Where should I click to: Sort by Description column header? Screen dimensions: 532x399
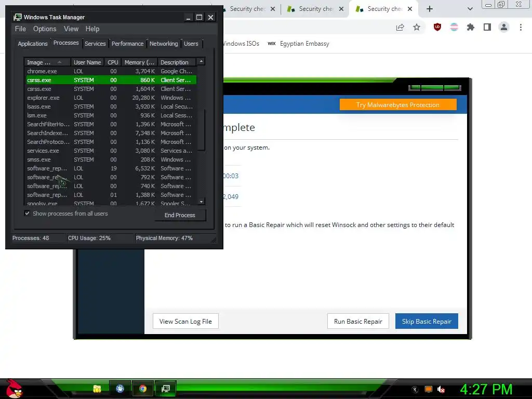[177, 62]
